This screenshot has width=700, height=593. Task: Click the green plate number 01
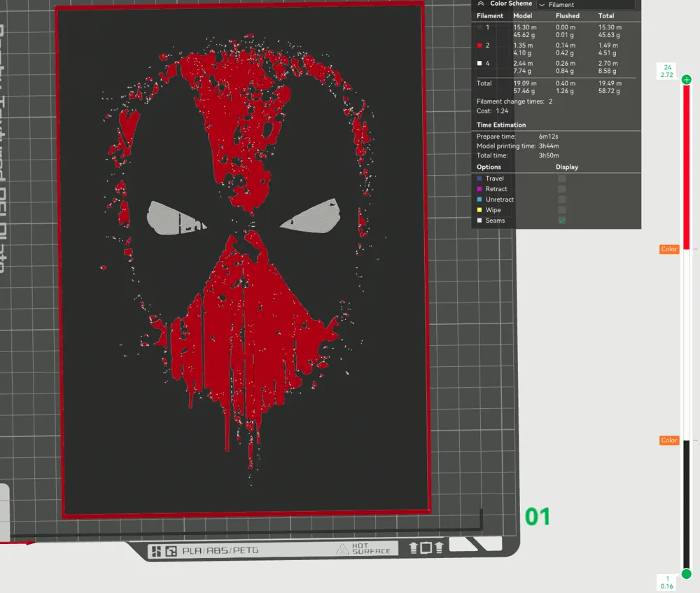coord(537,517)
